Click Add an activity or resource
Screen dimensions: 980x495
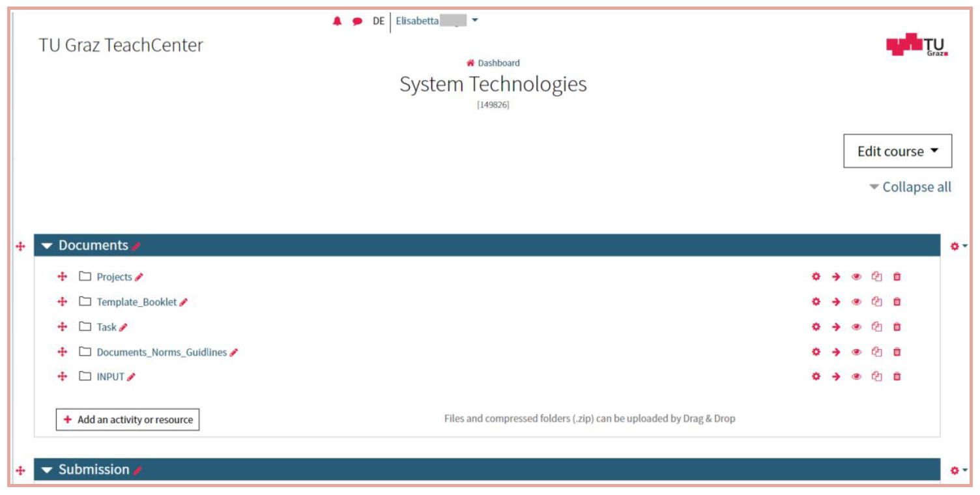[x=128, y=420]
